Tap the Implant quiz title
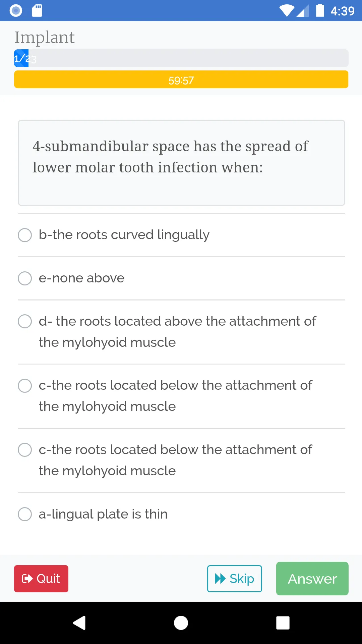The image size is (362, 644). 44,37
